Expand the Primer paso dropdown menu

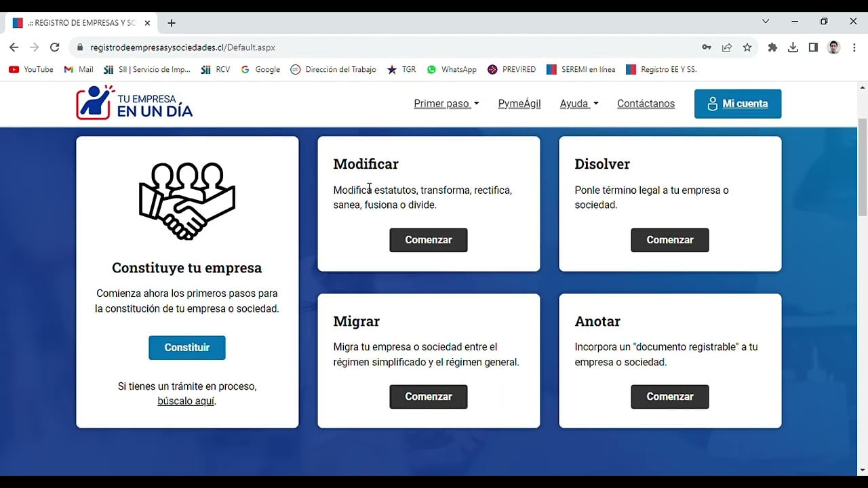click(446, 104)
